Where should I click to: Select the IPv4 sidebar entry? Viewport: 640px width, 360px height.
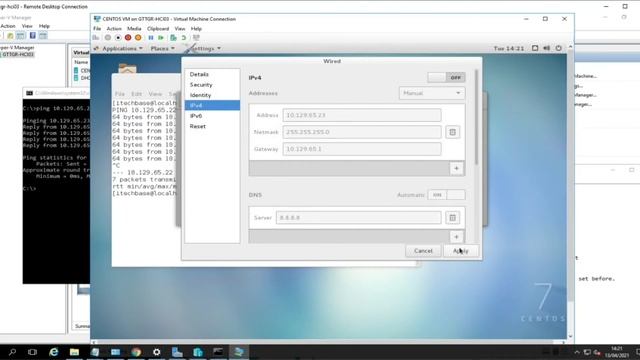coord(212,105)
